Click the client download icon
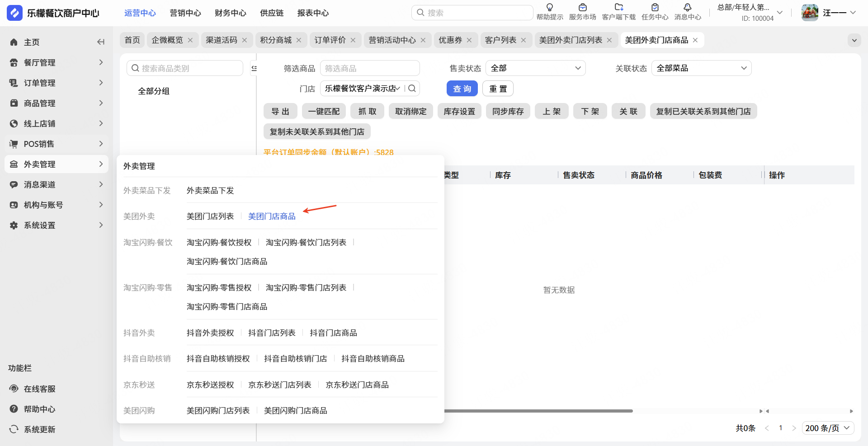 618,8
